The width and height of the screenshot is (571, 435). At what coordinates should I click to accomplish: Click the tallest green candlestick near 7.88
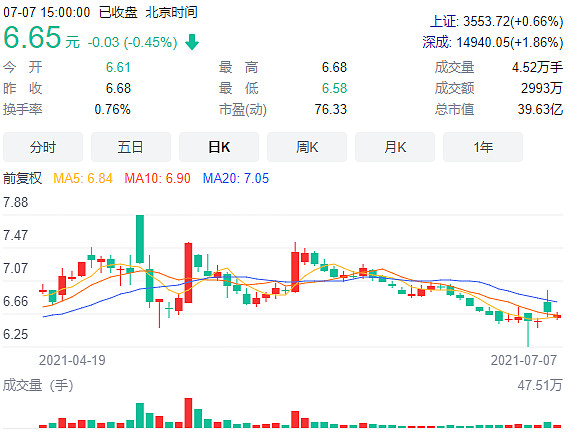[x=139, y=239]
